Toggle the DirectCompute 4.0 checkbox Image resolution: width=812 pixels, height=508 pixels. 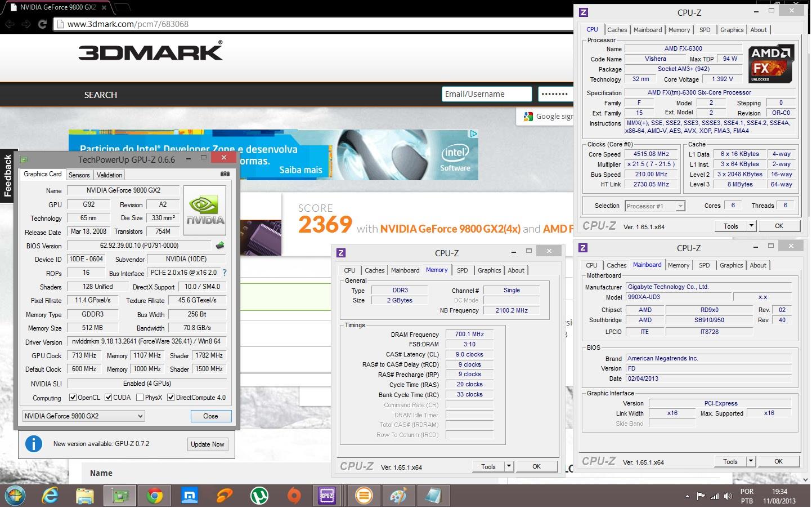click(171, 398)
